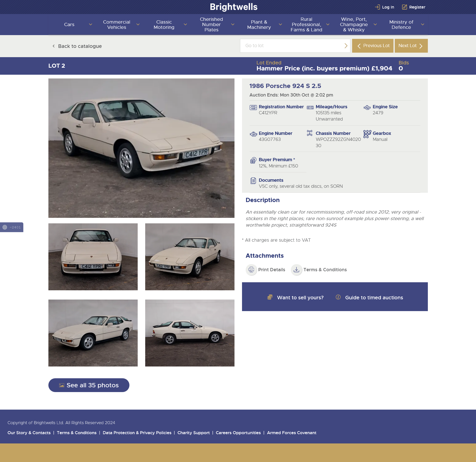Open the front-view Porsche thumbnail
Image resolution: width=476 pixels, height=462 pixels.
pos(93,257)
